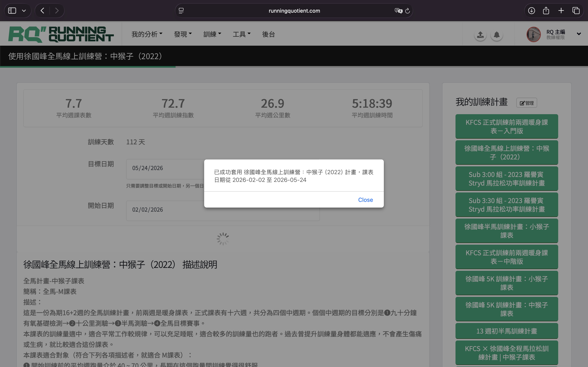Screen dimensions: 588x367
Task: Open the RQ 主編 account dropdown arrow
Action: (x=579, y=34)
